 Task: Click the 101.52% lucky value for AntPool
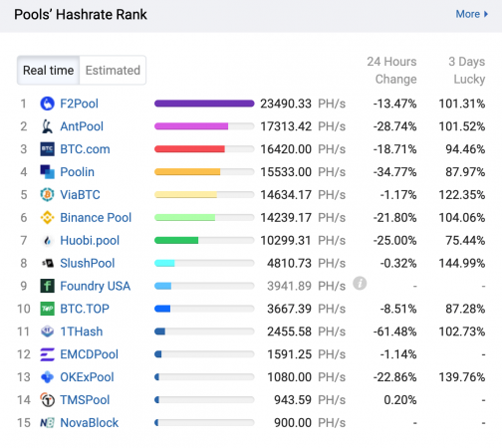point(462,126)
